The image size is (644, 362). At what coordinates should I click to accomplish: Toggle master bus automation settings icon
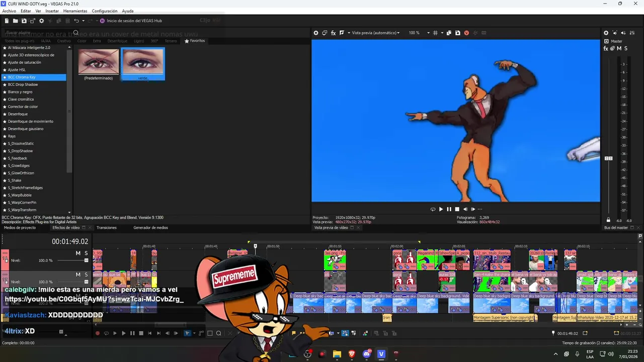click(612, 48)
